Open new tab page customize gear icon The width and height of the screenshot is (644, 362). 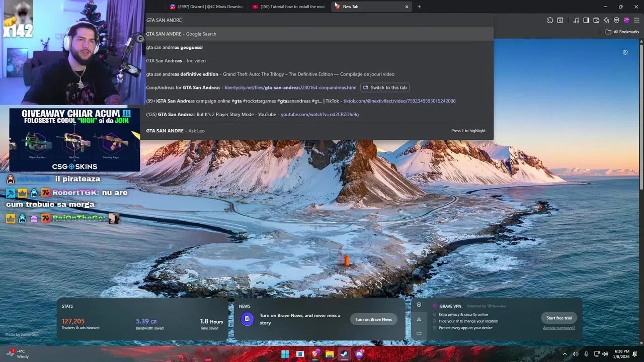(625, 52)
